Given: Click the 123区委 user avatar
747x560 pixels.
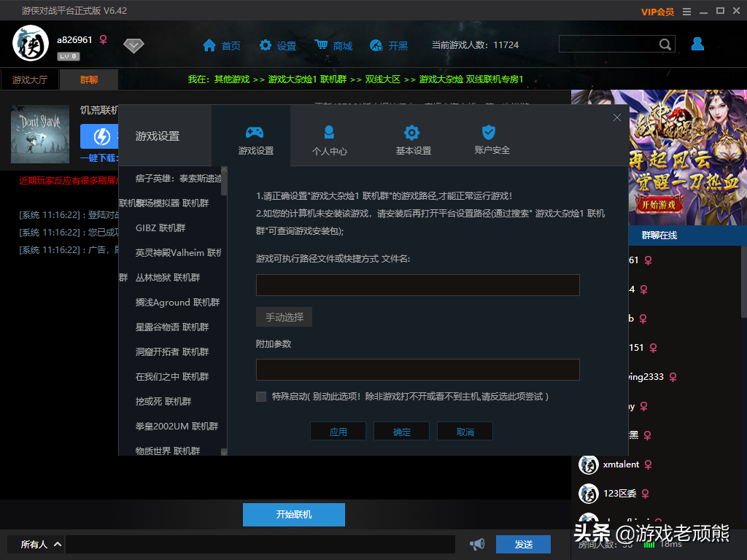Looking at the screenshot, I should pyautogui.click(x=589, y=494).
